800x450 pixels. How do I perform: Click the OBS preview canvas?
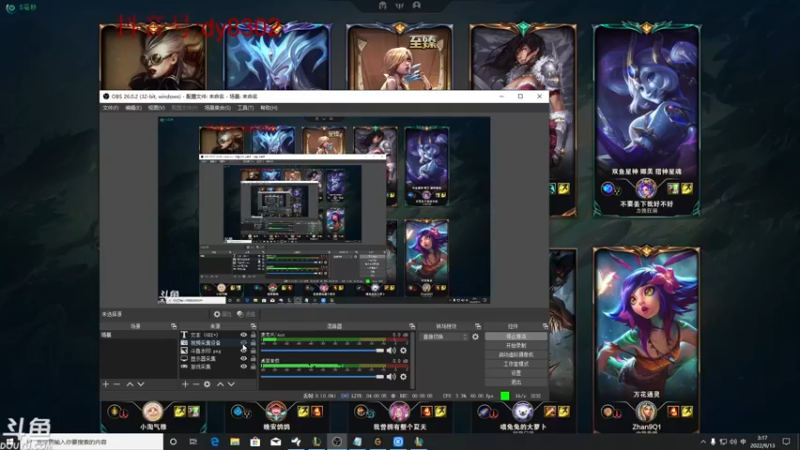(324, 210)
